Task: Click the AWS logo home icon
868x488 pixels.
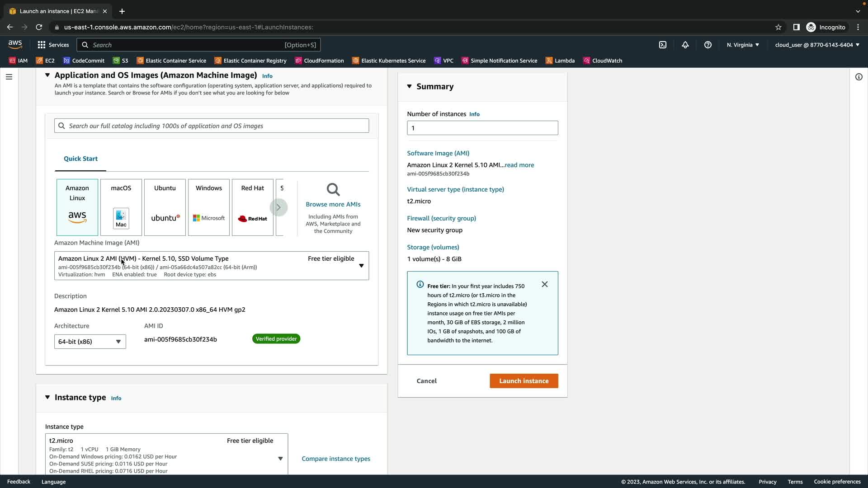Action: click(x=15, y=44)
